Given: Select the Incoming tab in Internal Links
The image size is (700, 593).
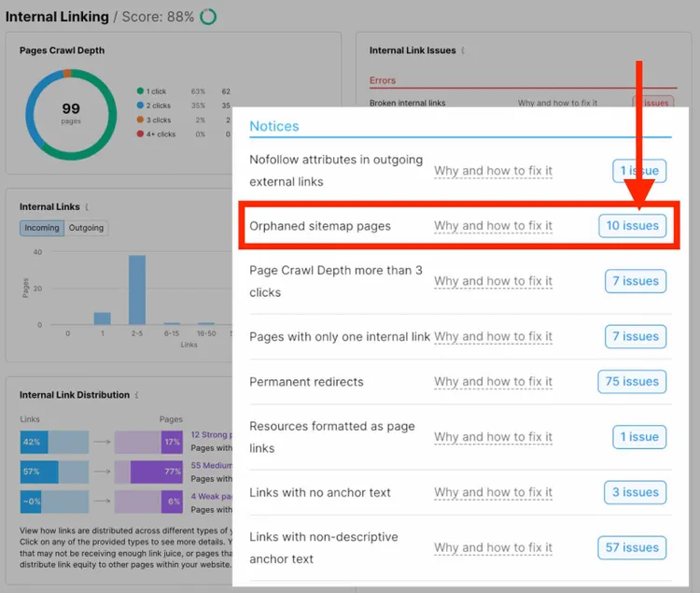Looking at the screenshot, I should tap(41, 228).
